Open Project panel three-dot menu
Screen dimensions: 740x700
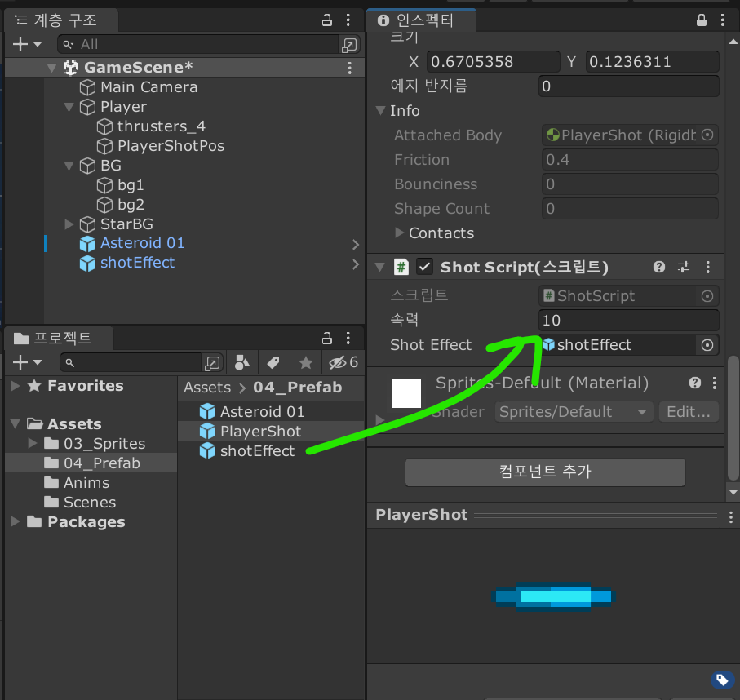click(348, 338)
